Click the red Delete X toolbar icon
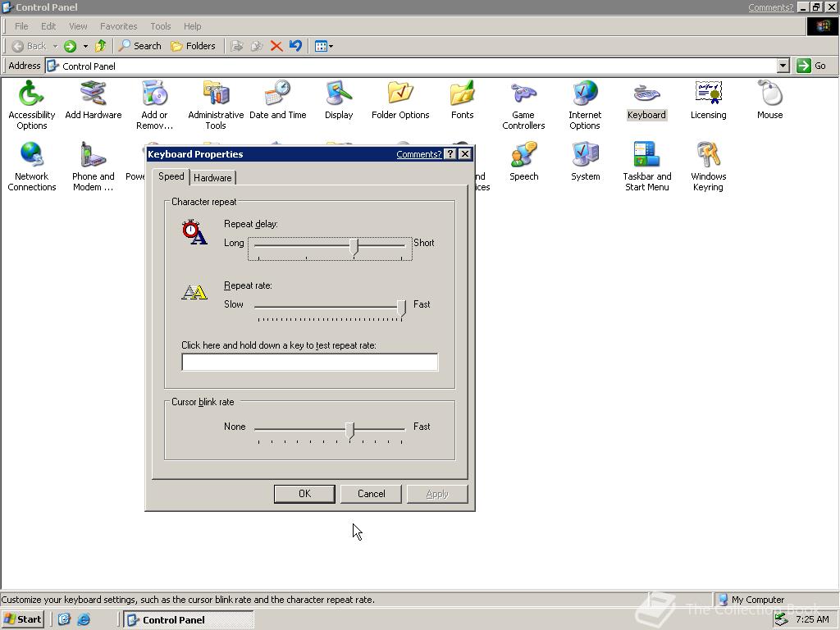Screen dimensions: 840x630 pos(276,46)
